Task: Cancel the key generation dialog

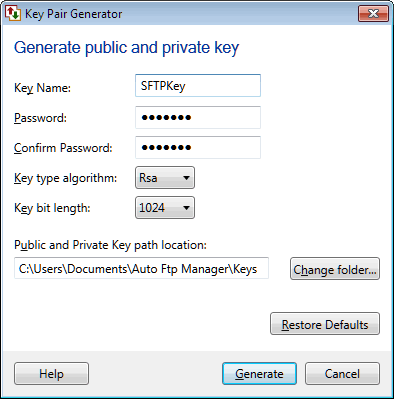Action: [342, 374]
